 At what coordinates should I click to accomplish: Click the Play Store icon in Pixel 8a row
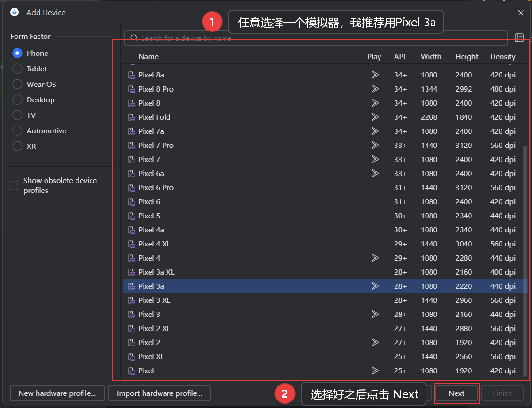pyautogui.click(x=374, y=75)
